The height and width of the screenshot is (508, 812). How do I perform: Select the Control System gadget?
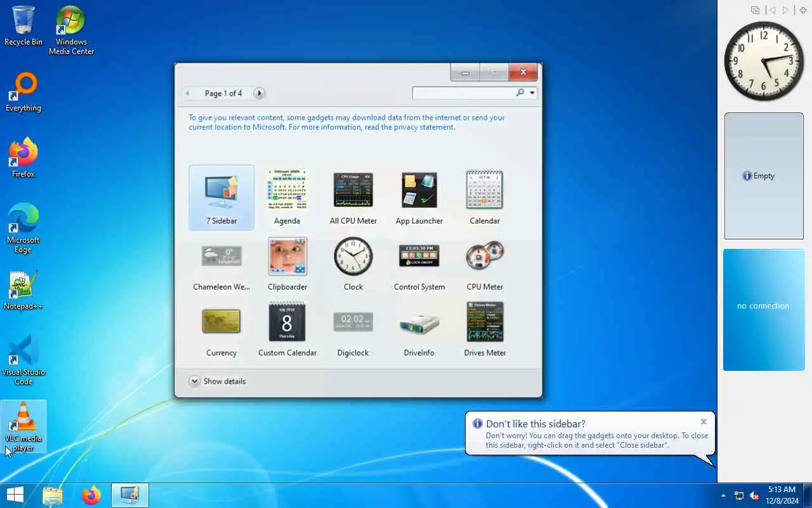click(x=419, y=264)
